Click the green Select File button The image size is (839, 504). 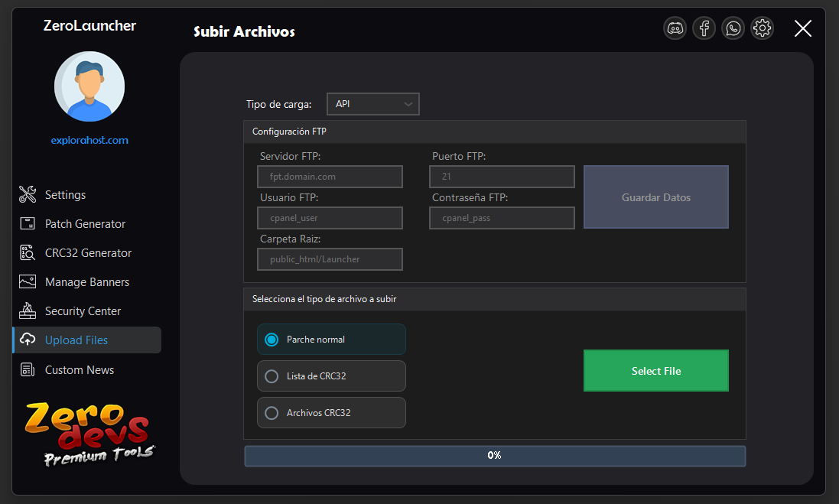655,370
